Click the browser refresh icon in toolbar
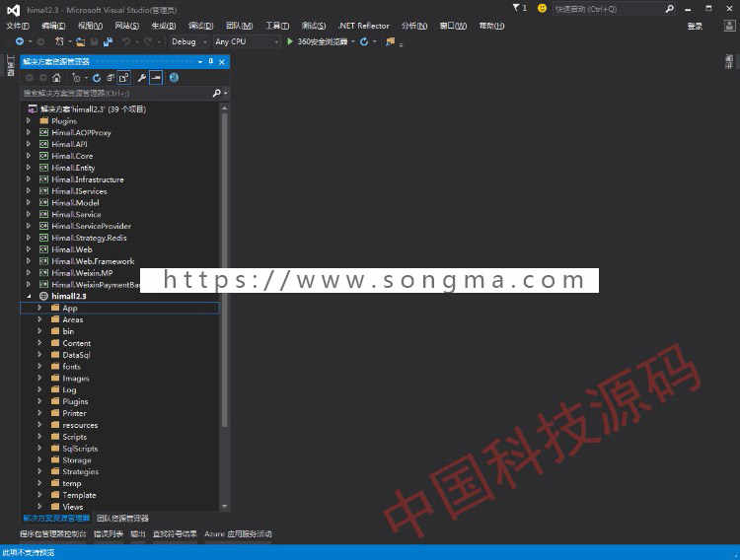This screenshot has height=560, width=740. (x=364, y=41)
